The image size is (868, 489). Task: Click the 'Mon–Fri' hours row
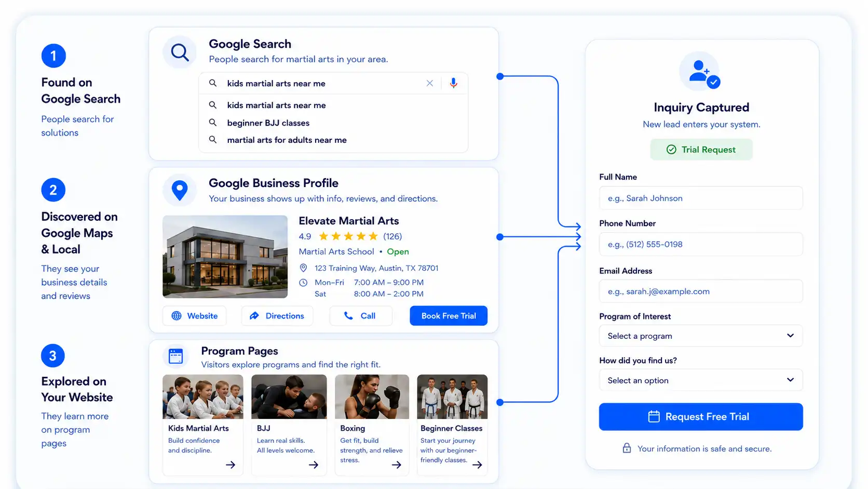[x=369, y=283]
